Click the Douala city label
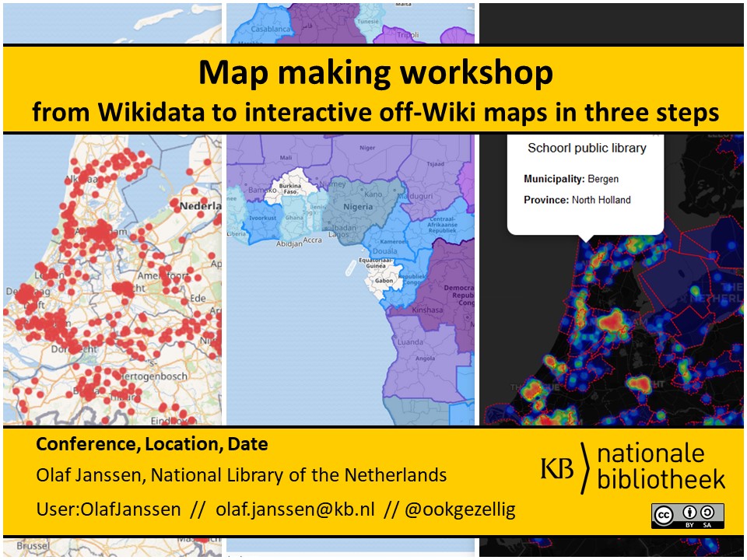This screenshot has width=747, height=560. pos(385,251)
